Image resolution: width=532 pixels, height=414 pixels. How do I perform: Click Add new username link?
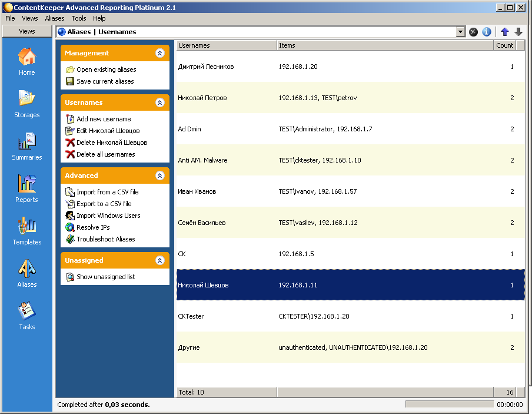pyautogui.click(x=104, y=119)
